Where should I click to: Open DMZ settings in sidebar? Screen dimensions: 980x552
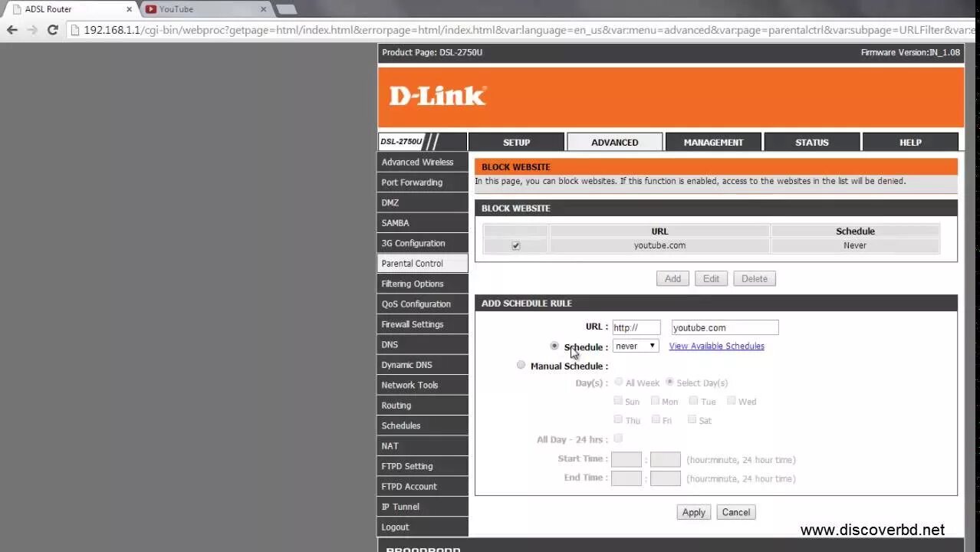click(x=423, y=202)
